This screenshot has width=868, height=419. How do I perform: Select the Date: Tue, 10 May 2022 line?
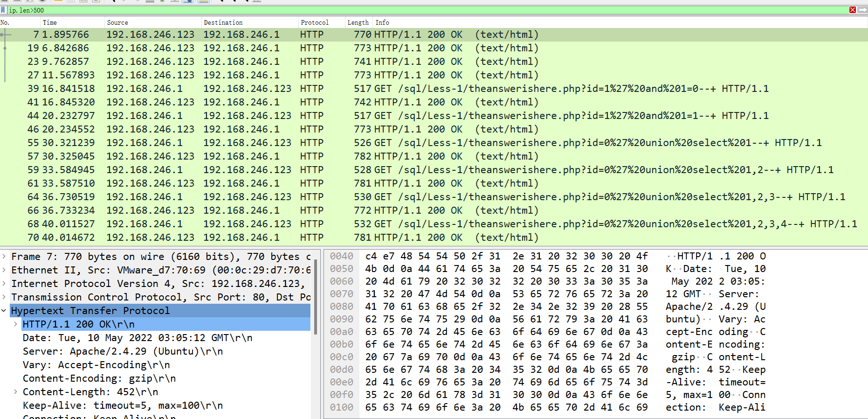[x=138, y=338]
